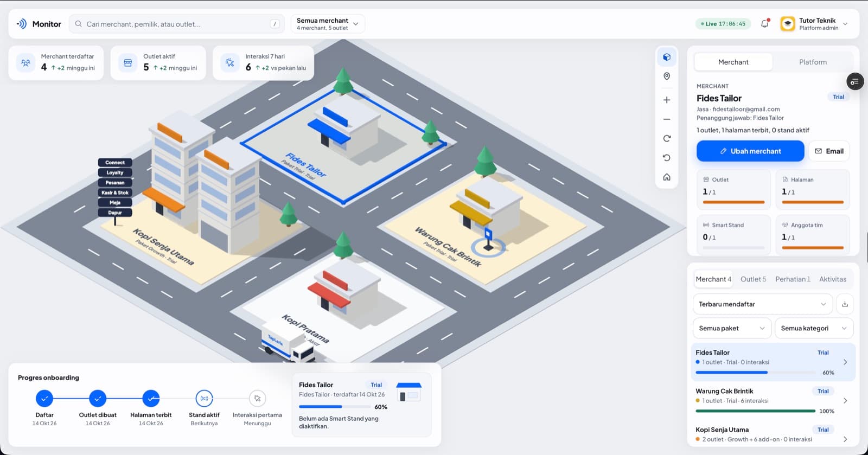
Task: Click the Kasir & Stok map label
Action: [115, 193]
